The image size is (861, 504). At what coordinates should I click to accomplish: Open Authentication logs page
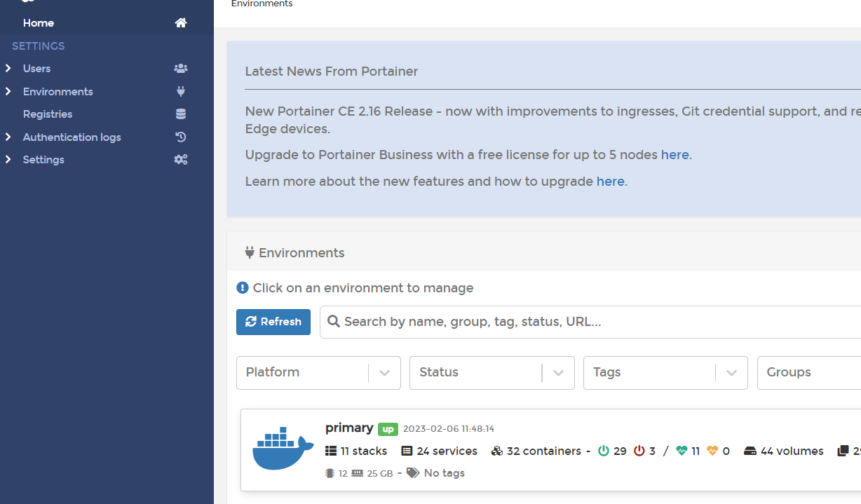tap(72, 137)
